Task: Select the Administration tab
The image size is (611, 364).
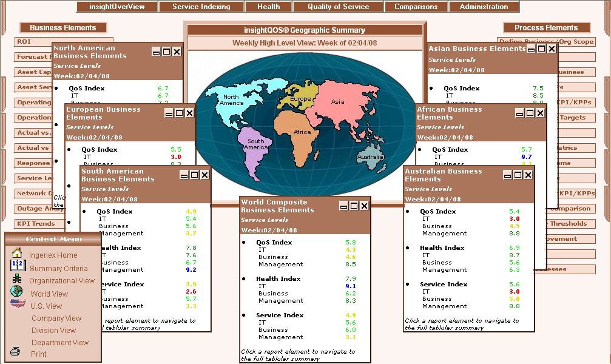Action: [484, 7]
